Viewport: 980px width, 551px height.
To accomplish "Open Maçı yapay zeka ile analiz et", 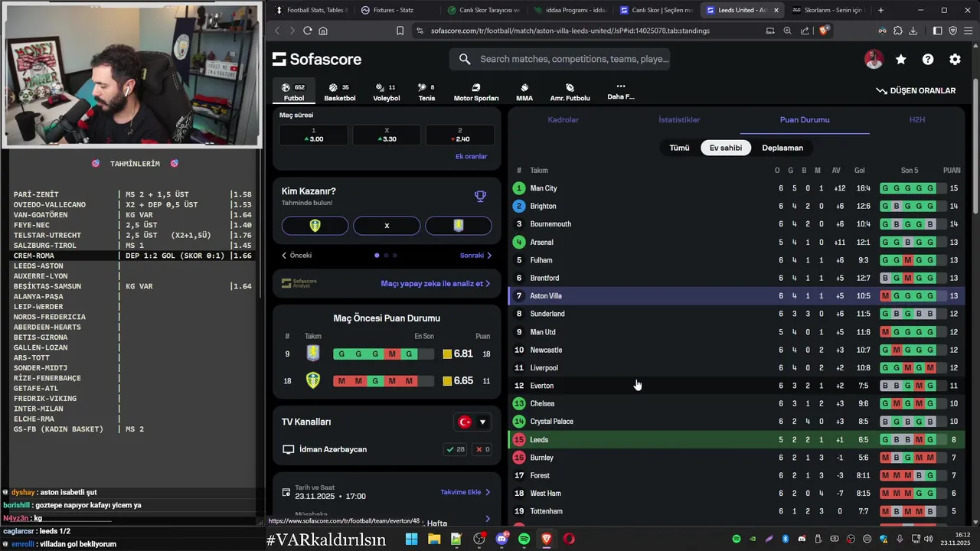I will [436, 283].
